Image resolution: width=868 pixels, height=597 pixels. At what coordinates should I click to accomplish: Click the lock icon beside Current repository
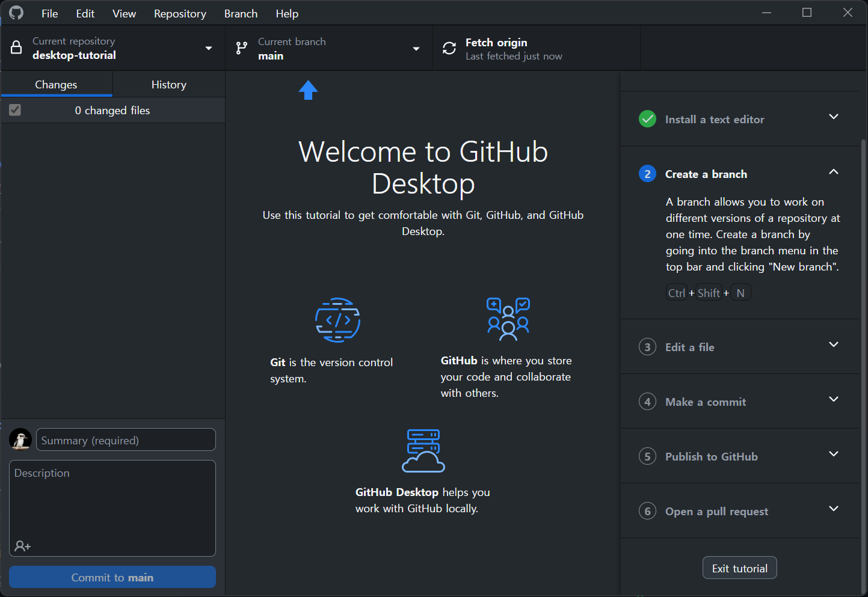click(17, 47)
